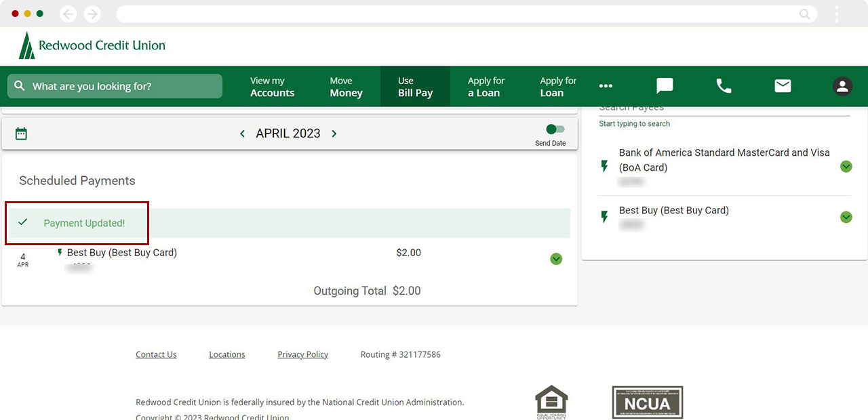Screen dimensions: 868x420
Task: Go to next month arrow
Action: click(334, 133)
